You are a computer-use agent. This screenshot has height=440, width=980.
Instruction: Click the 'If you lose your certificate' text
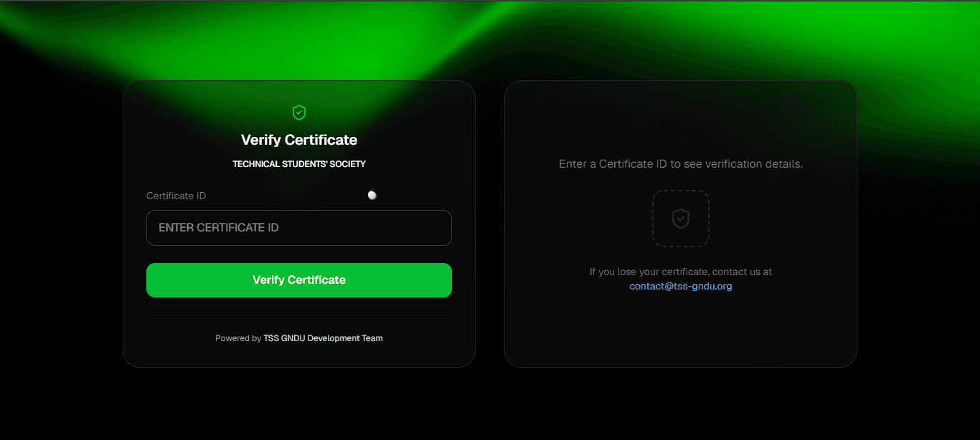[x=681, y=272]
